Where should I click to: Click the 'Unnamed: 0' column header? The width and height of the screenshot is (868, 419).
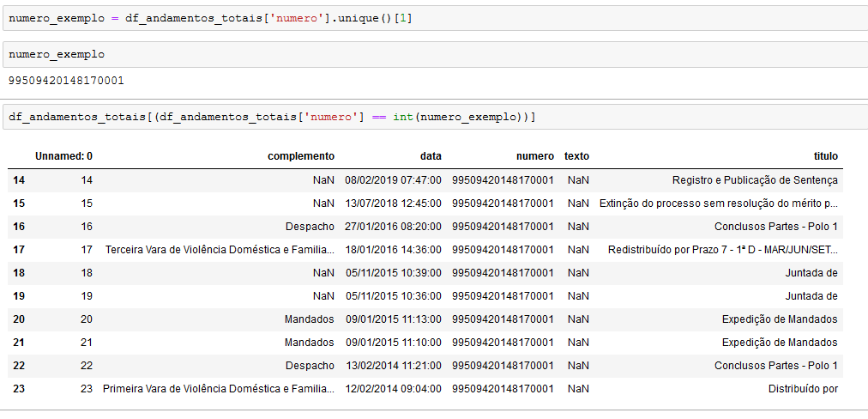coord(63,156)
